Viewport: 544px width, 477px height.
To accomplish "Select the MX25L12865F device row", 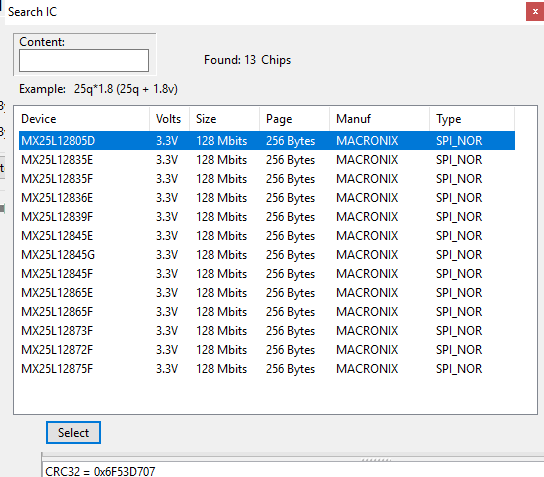I will point(267,312).
